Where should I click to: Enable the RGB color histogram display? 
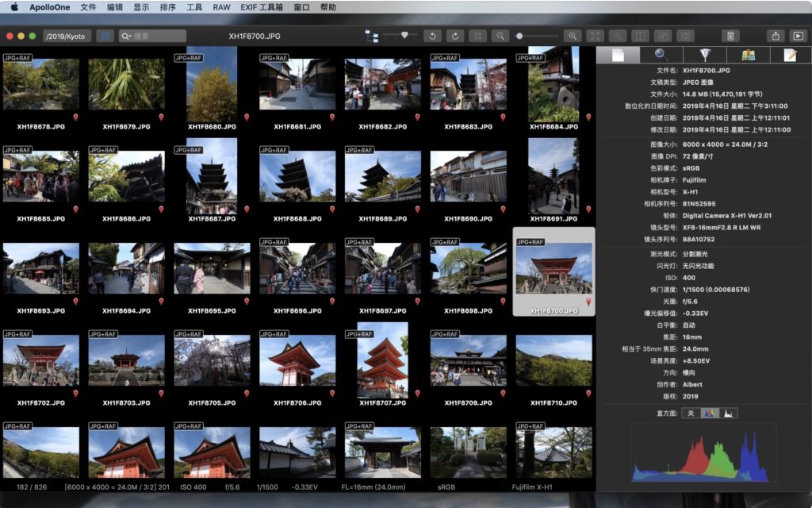710,414
